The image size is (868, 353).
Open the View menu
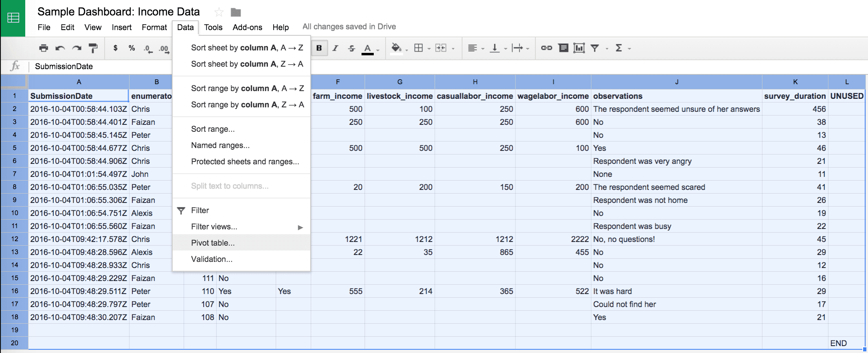tap(93, 27)
